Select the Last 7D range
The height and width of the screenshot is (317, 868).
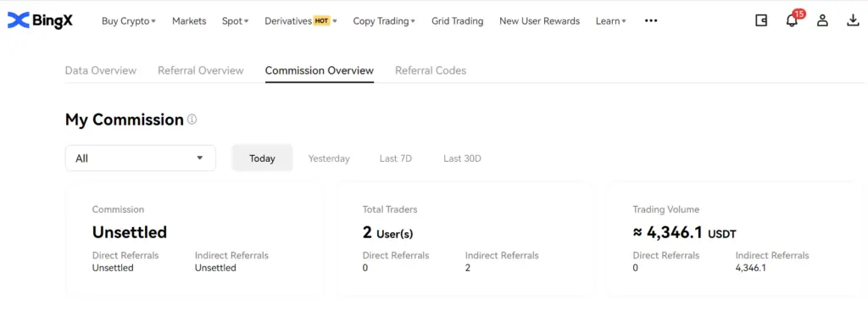(396, 158)
